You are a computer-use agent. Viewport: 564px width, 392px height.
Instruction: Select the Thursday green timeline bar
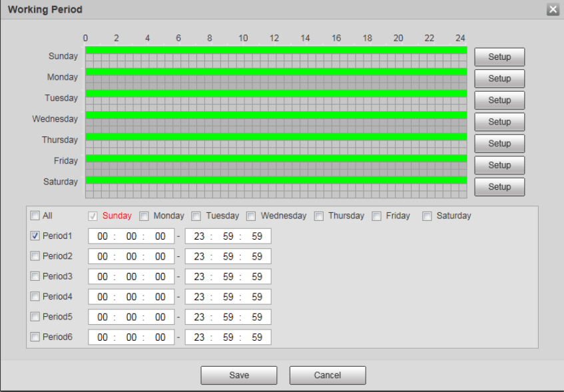click(276, 136)
